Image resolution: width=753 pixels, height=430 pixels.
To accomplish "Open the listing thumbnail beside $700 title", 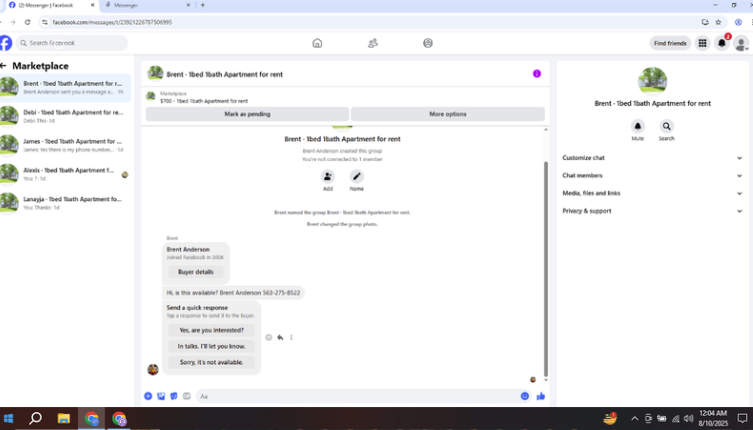I will point(151,97).
